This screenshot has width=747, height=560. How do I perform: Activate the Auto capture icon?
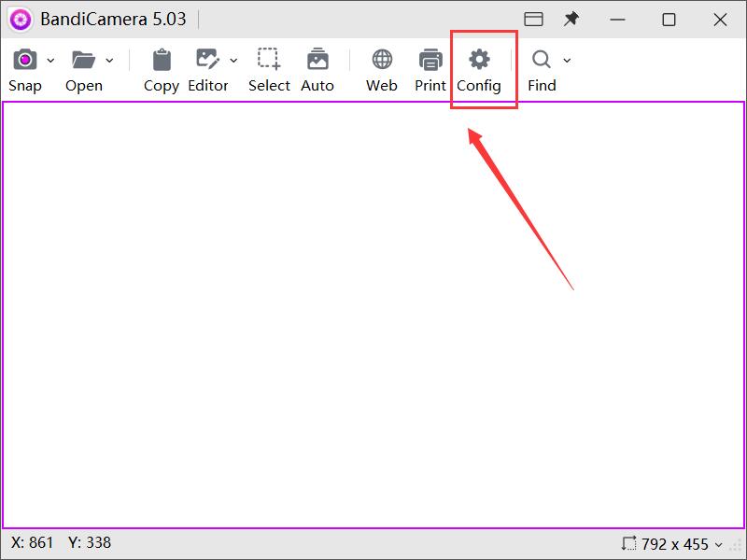pyautogui.click(x=317, y=61)
